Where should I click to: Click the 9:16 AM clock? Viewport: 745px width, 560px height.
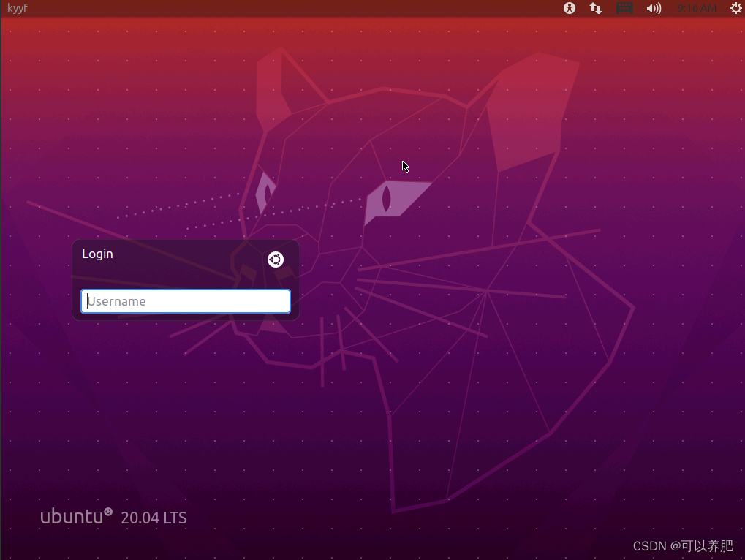coord(697,8)
